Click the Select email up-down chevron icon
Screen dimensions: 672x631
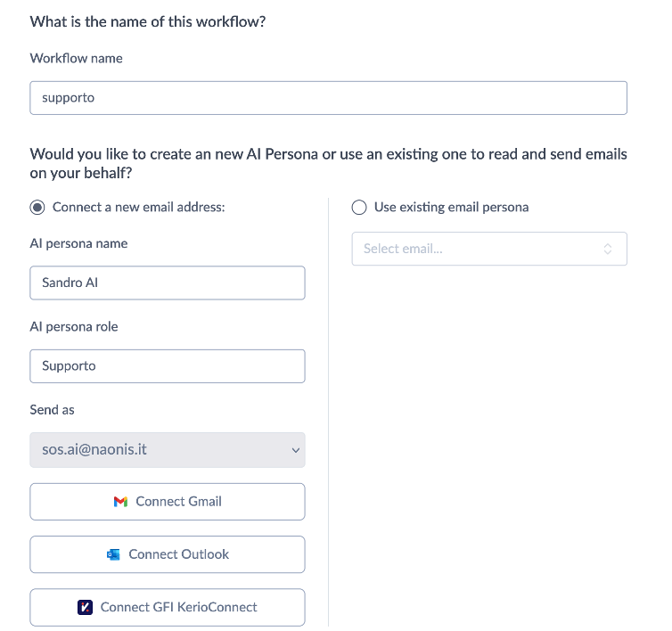607,249
